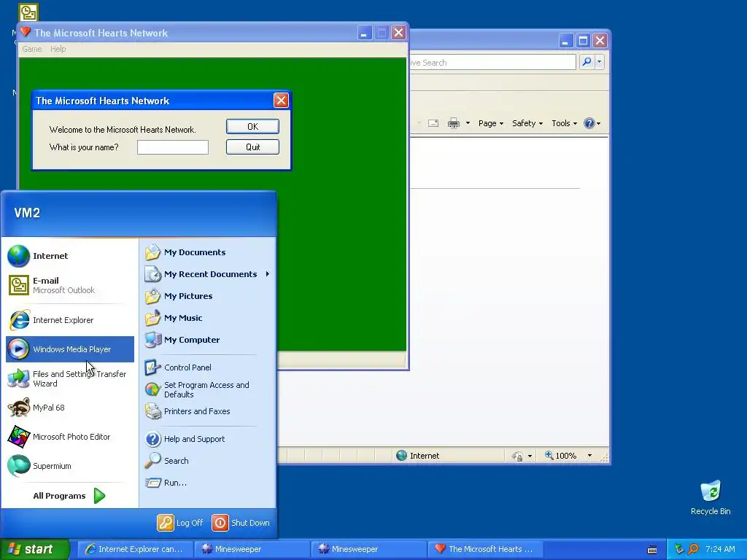The image size is (747, 560).
Task: Click the 7:24 AM system clock
Action: 720,549
